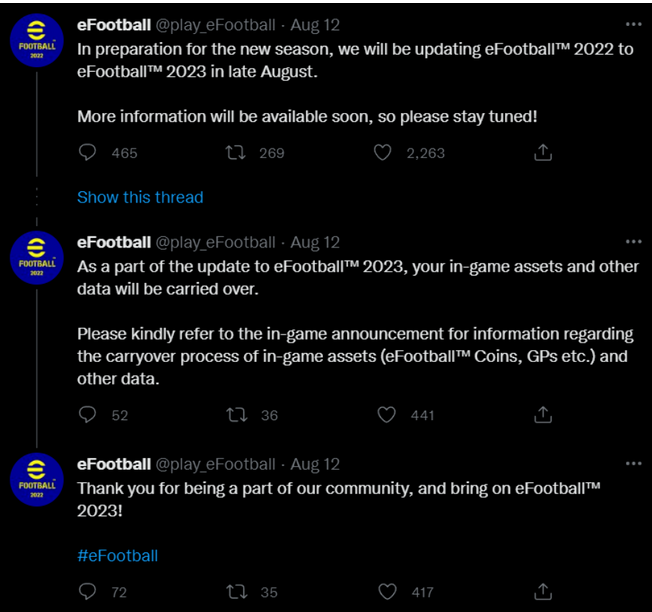Click Show this thread link
The height and width of the screenshot is (612, 652).
[x=140, y=197]
